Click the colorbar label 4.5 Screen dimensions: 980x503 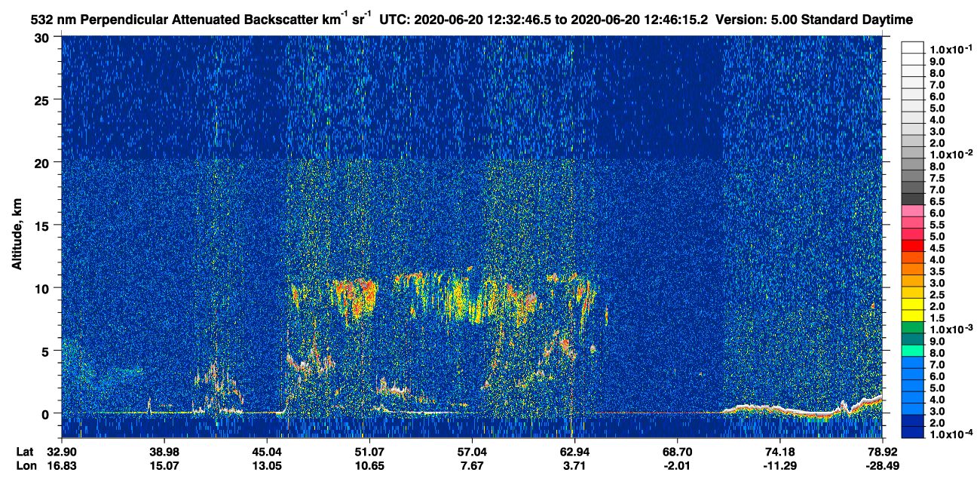tap(939, 247)
